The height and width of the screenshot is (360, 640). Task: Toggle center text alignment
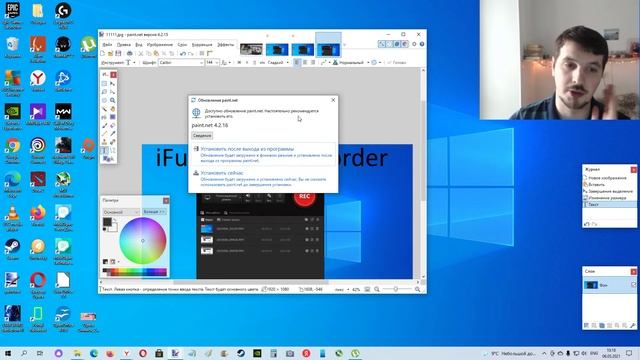pos(305,62)
